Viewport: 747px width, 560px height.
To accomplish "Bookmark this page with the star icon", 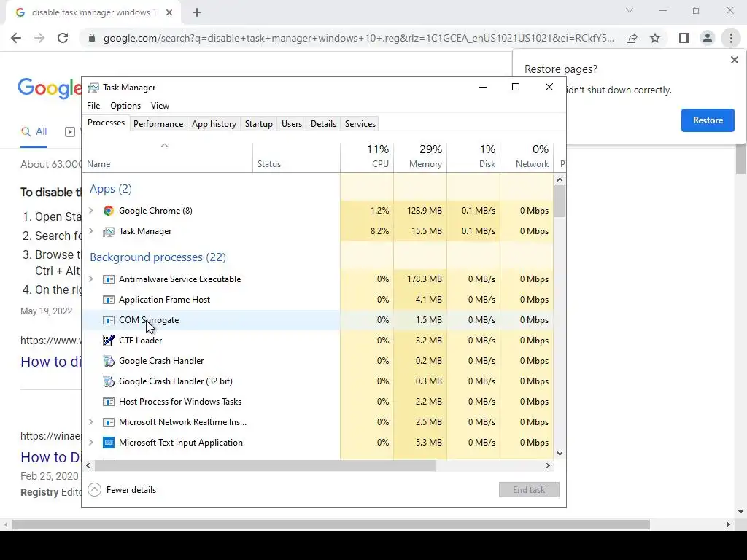I will coord(655,38).
